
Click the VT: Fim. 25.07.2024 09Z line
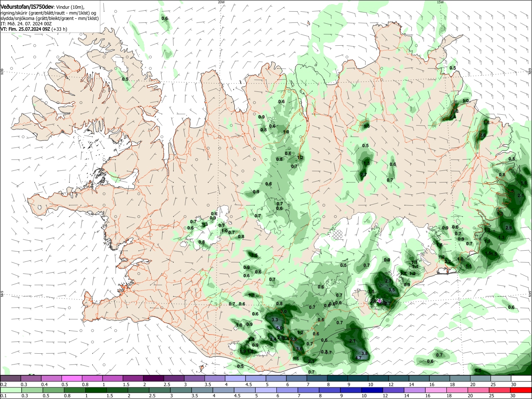pyautogui.click(x=34, y=29)
